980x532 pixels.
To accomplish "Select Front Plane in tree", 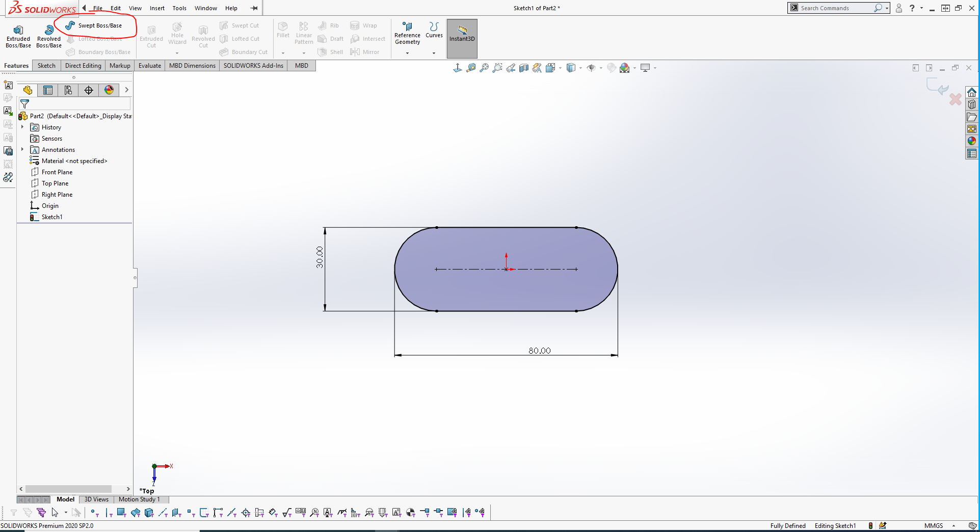I will [51, 172].
